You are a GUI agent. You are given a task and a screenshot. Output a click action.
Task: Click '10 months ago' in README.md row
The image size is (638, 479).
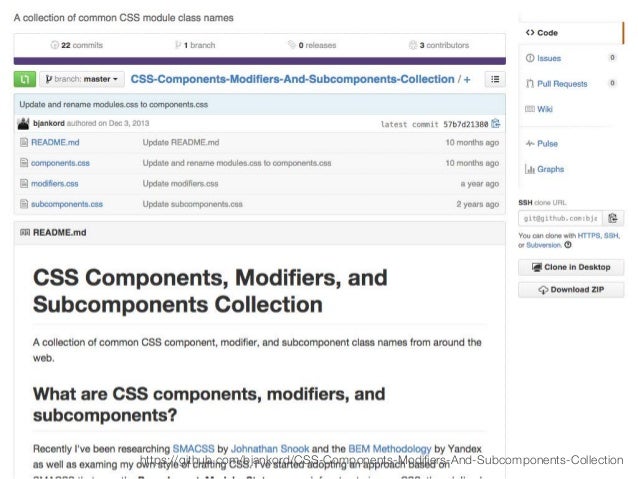coord(472,142)
